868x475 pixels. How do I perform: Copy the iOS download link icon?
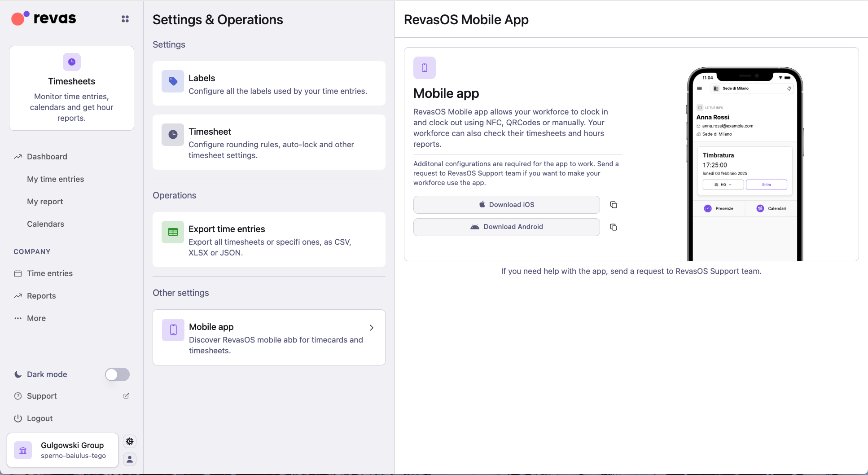(613, 205)
